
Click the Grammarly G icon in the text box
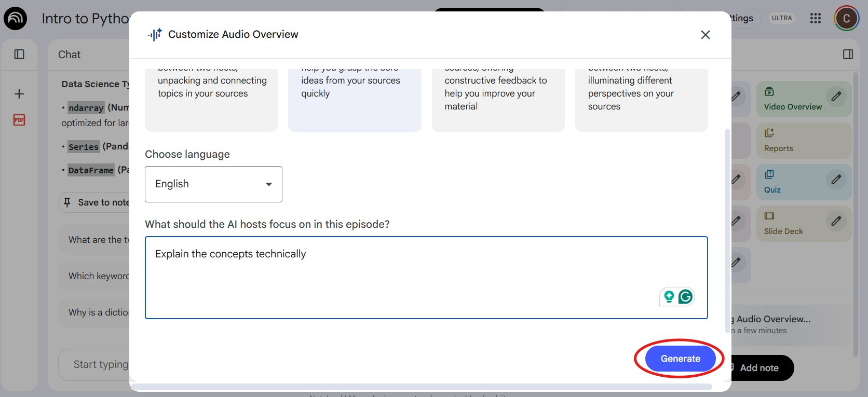pos(685,297)
